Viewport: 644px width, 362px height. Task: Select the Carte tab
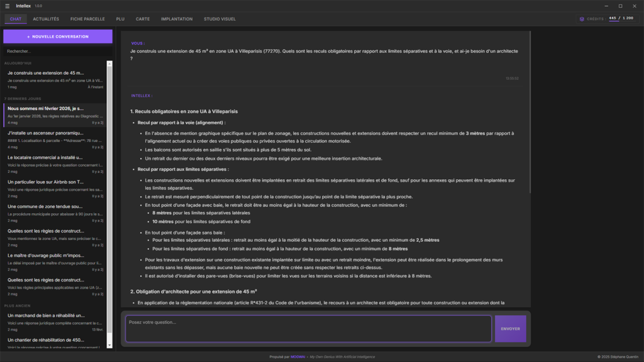click(x=143, y=19)
